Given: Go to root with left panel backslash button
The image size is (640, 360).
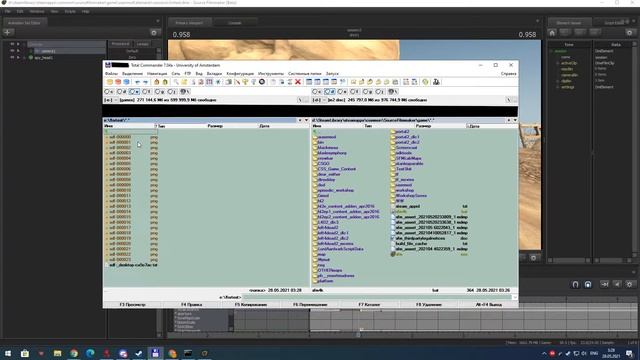Looking at the screenshot, I should point(300,100).
